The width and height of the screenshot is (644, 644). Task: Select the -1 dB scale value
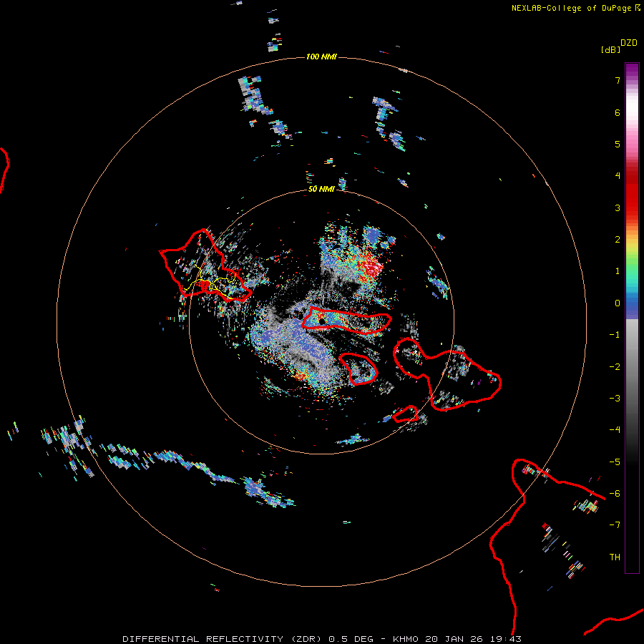(x=615, y=335)
